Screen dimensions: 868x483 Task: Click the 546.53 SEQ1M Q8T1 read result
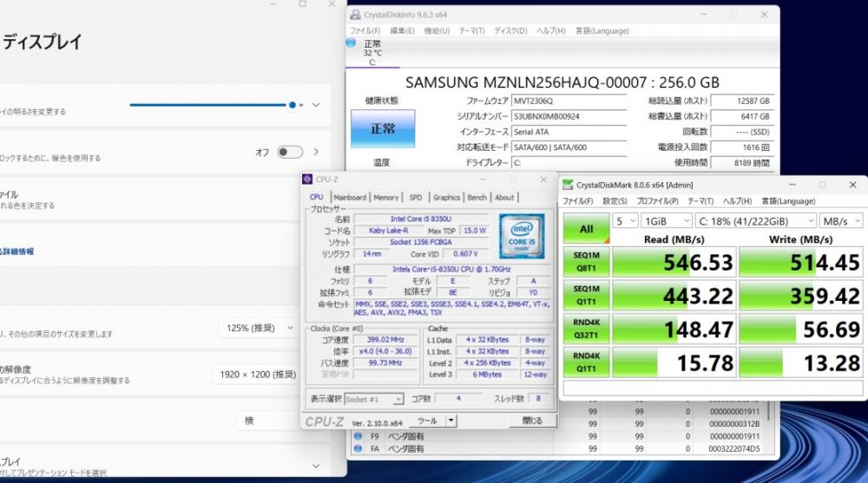[674, 262]
